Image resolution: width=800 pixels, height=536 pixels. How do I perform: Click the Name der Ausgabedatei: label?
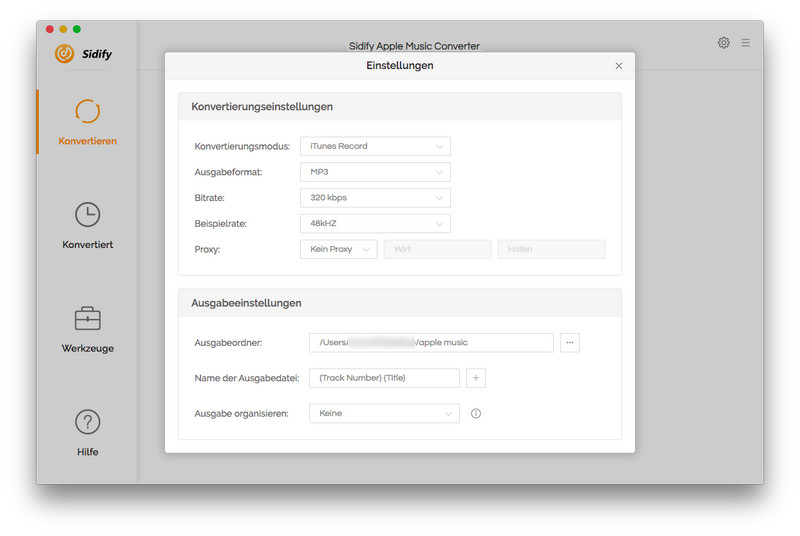246,378
